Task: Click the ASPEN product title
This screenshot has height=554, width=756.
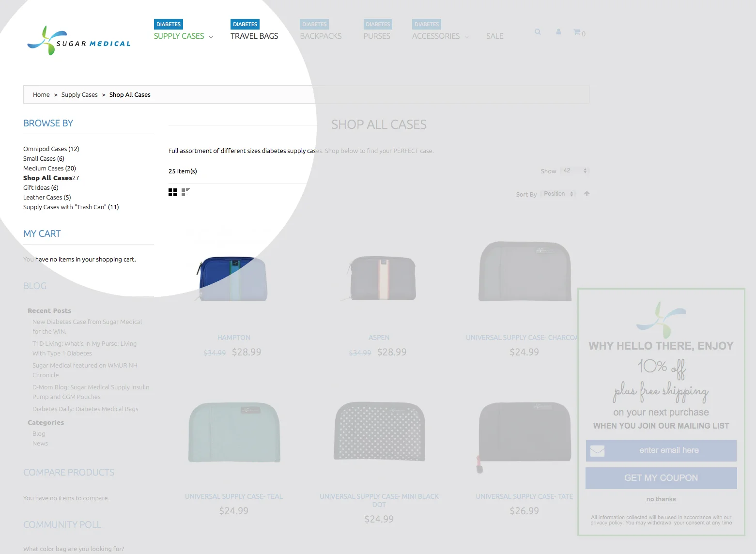Action: point(379,338)
